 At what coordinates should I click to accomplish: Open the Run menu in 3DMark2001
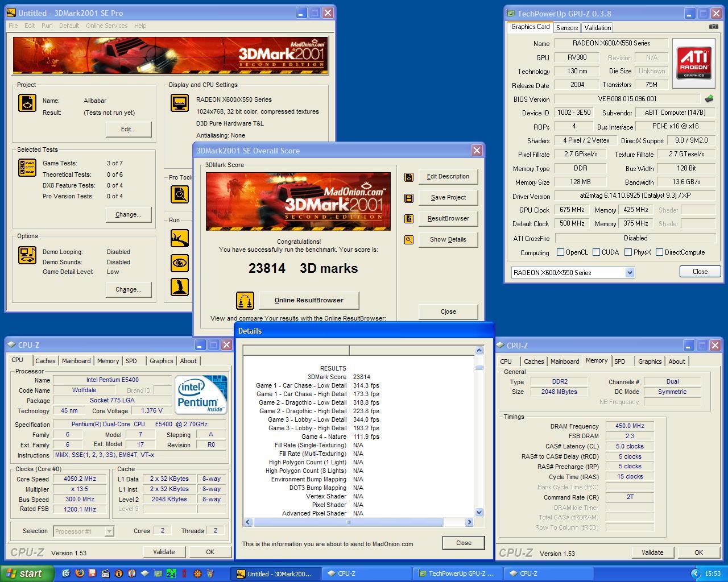pyautogui.click(x=47, y=26)
